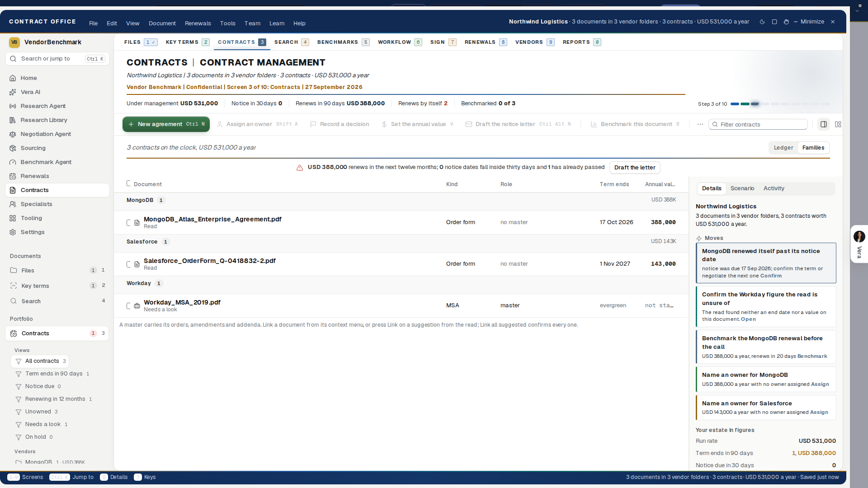The height and width of the screenshot is (488, 868).
Task: Open Benchmark Agent
Action: pos(57,162)
